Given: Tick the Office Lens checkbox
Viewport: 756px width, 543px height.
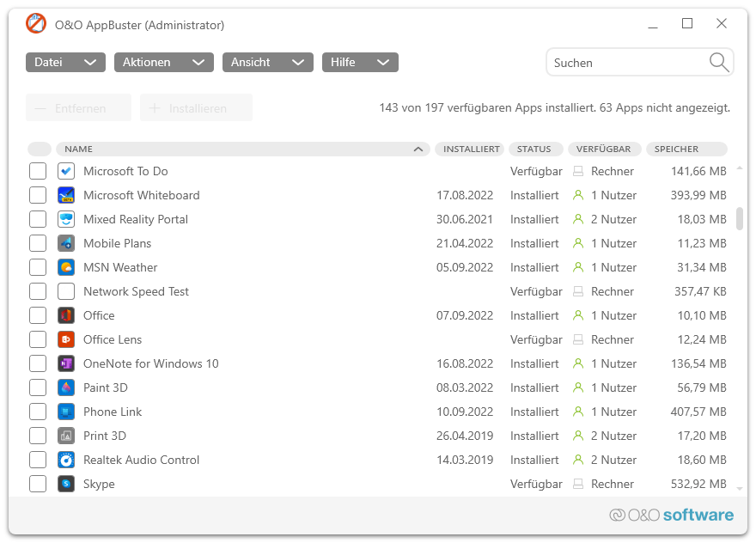Looking at the screenshot, I should point(38,340).
